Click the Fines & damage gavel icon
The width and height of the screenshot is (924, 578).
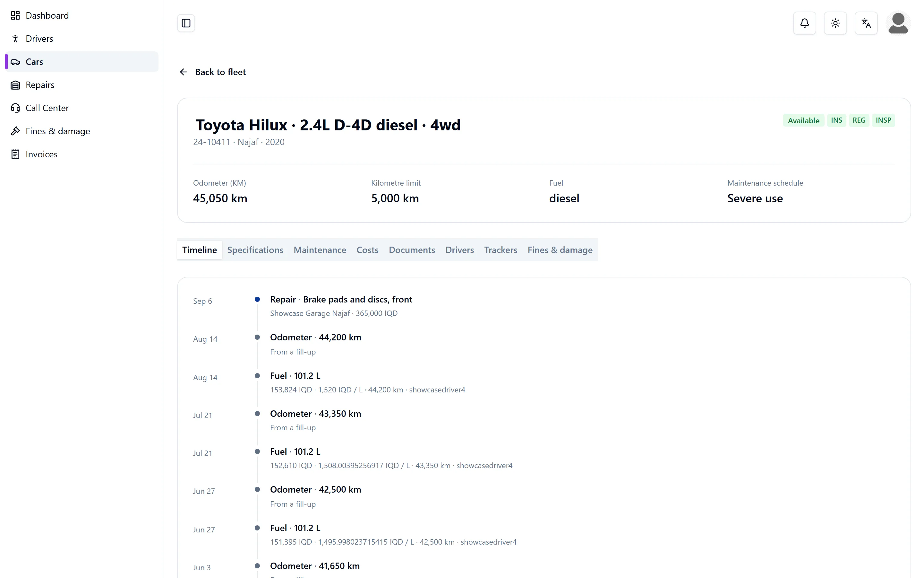tap(15, 131)
